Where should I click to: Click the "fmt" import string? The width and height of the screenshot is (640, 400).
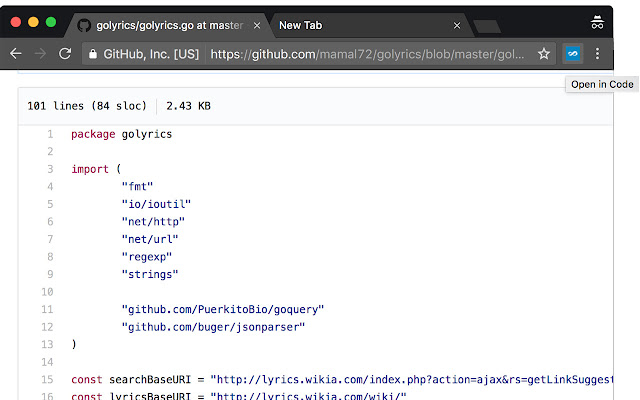point(137,187)
